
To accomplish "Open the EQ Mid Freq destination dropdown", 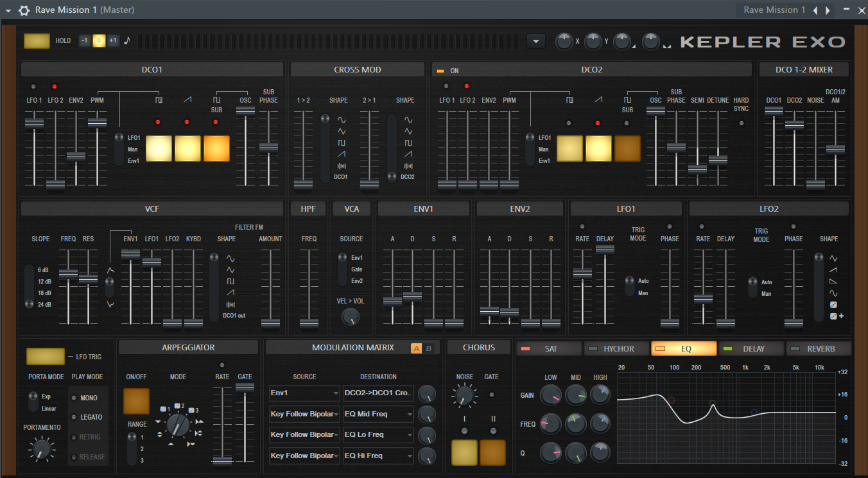I will click(378, 414).
